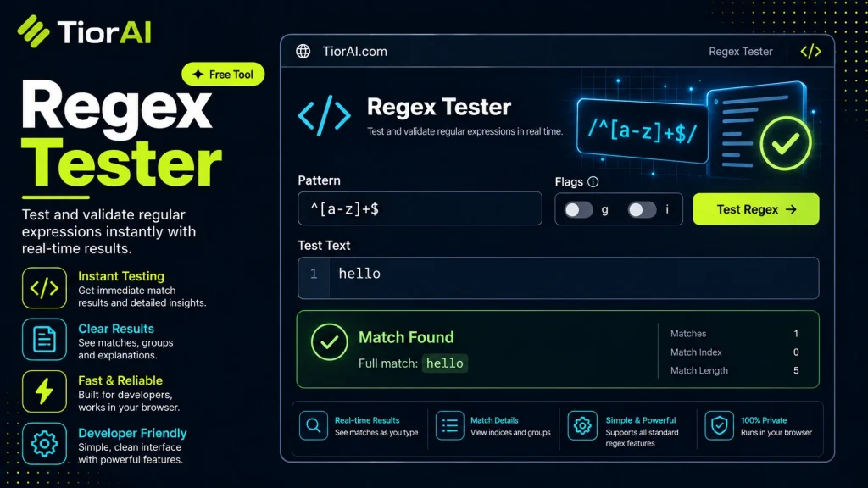Viewport: 868px width, 488px height.
Task: Click the Clear Results heading
Action: tap(116, 329)
